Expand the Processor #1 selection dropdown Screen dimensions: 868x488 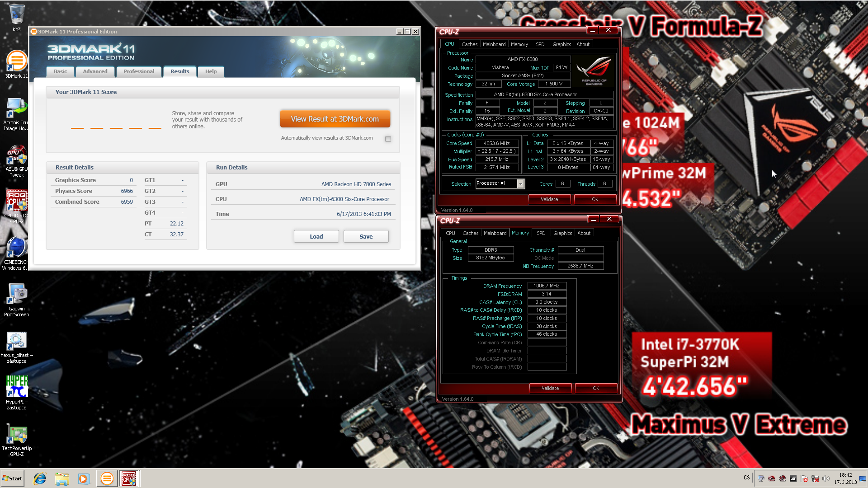point(520,183)
